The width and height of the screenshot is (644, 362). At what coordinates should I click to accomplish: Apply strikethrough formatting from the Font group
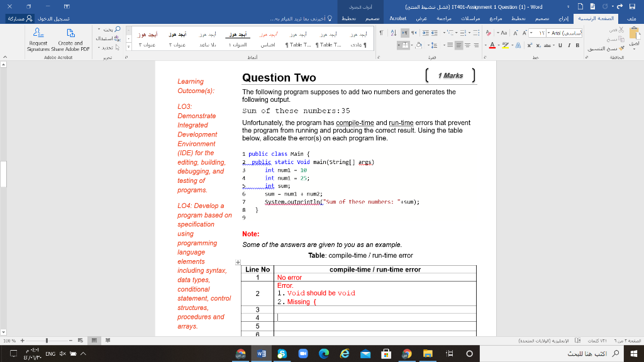547,45
